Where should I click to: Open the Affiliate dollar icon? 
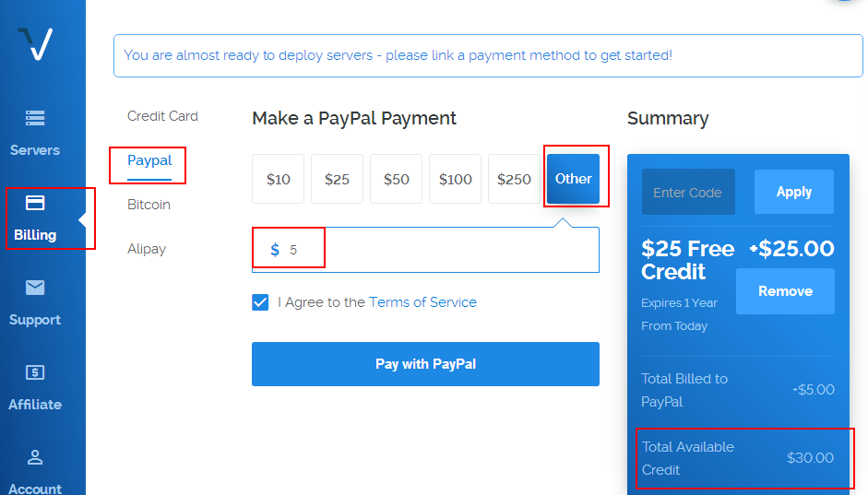pos(35,372)
